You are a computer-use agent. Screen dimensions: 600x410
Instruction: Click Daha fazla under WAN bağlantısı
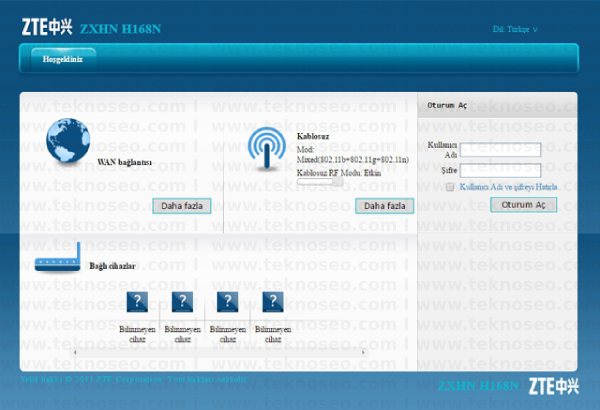click(182, 206)
